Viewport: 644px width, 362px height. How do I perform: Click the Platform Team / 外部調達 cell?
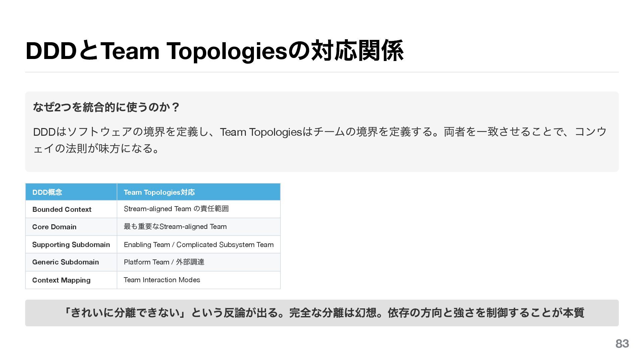click(164, 262)
